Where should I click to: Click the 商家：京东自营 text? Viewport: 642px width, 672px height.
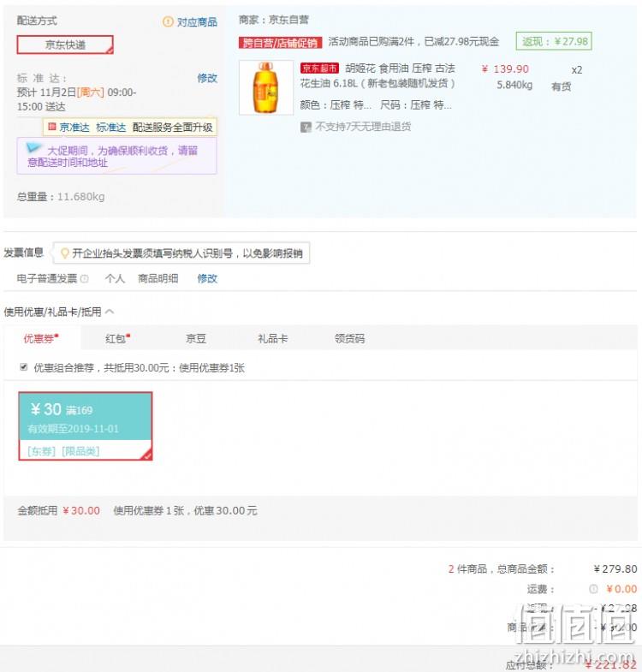[x=273, y=20]
